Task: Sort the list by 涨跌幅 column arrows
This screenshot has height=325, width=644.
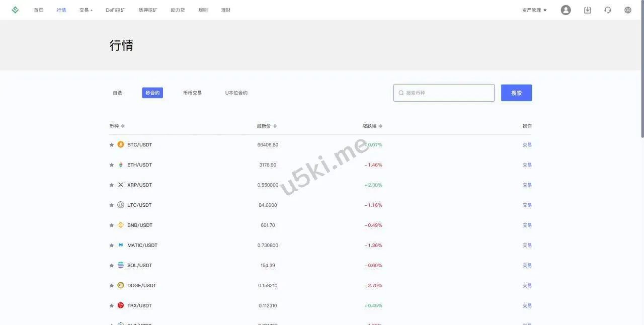Action: pos(380,126)
